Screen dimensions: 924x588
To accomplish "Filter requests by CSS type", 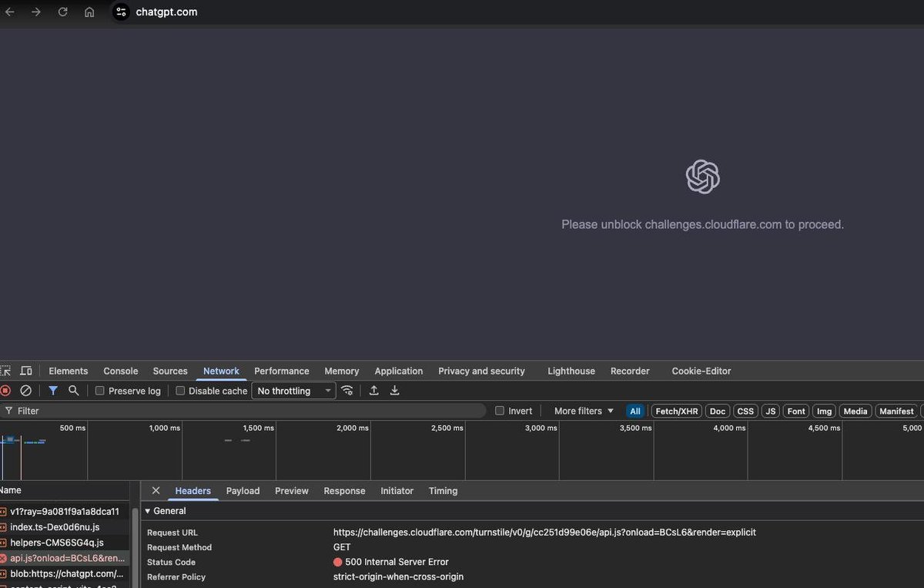I will point(745,411).
